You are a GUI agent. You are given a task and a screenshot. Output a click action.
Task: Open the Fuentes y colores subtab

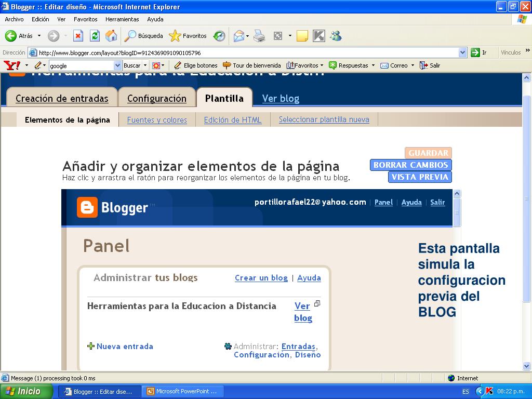click(157, 120)
